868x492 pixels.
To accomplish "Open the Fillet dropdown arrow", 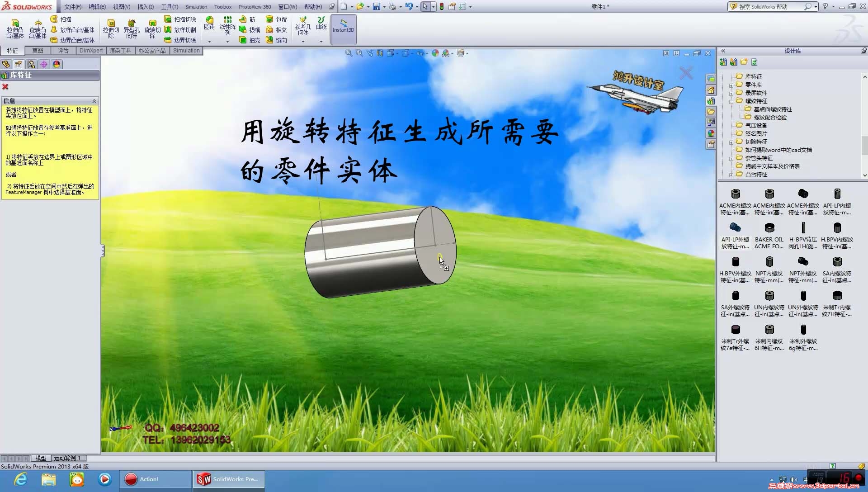I will tap(209, 42).
